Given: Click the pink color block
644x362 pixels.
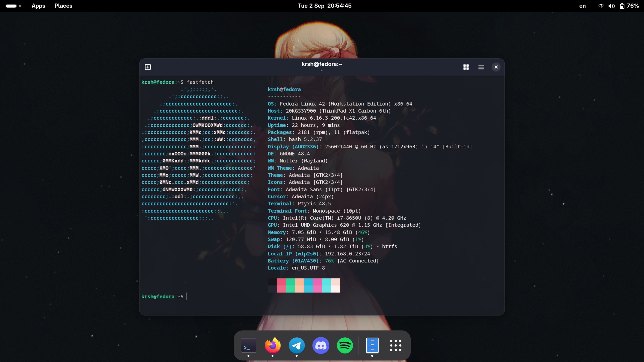Looking at the screenshot, I should [317, 285].
